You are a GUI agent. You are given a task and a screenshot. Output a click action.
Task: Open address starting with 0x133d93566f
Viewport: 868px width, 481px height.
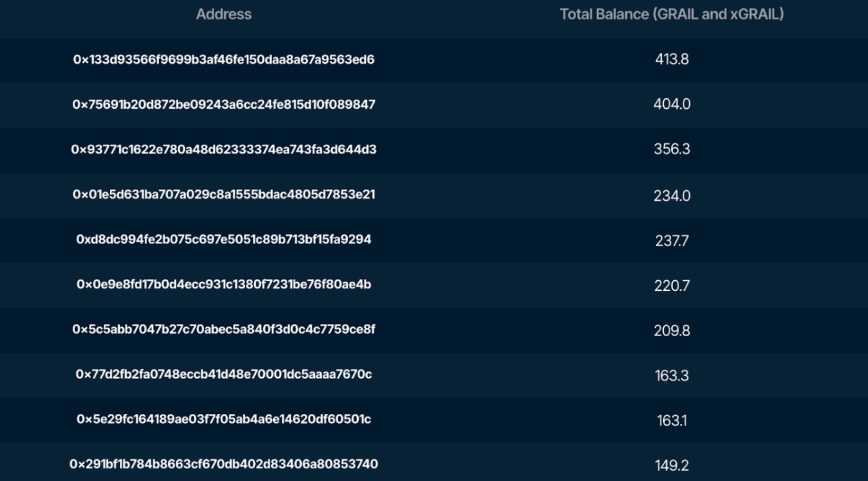(x=224, y=60)
